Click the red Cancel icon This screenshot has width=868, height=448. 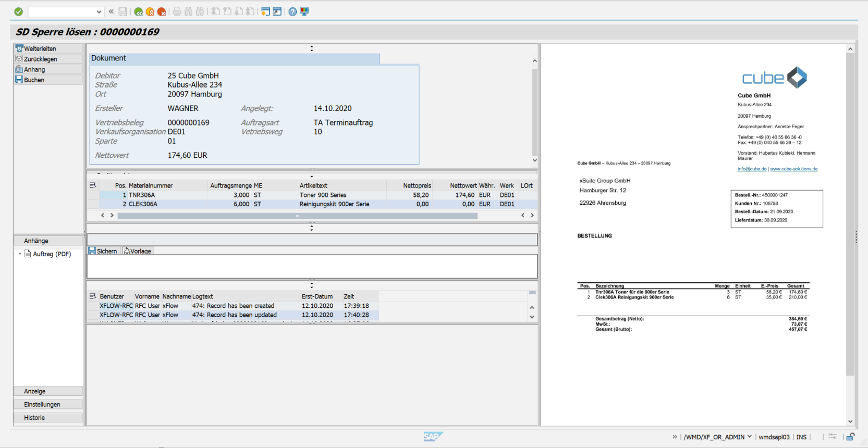coord(162,11)
